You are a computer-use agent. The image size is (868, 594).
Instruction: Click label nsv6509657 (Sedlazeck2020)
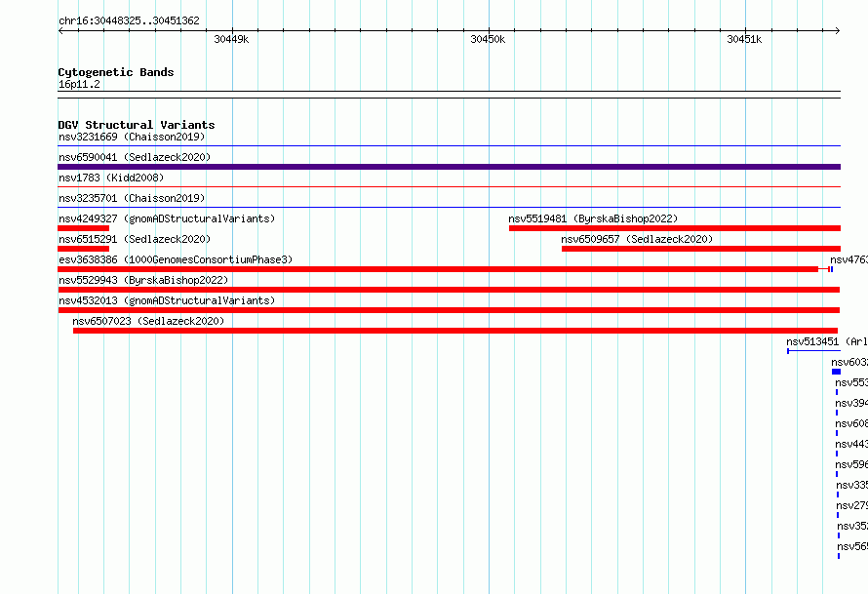click(x=637, y=239)
